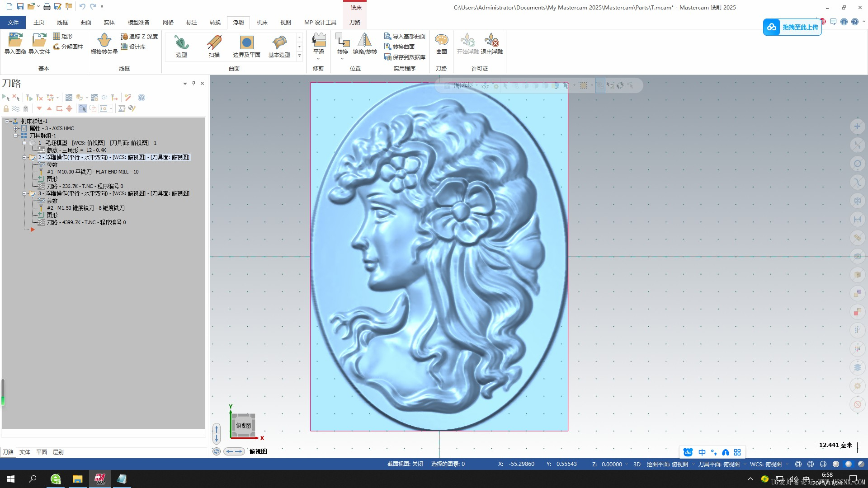Switch to the 曲面 ribbon tab

[x=86, y=22]
